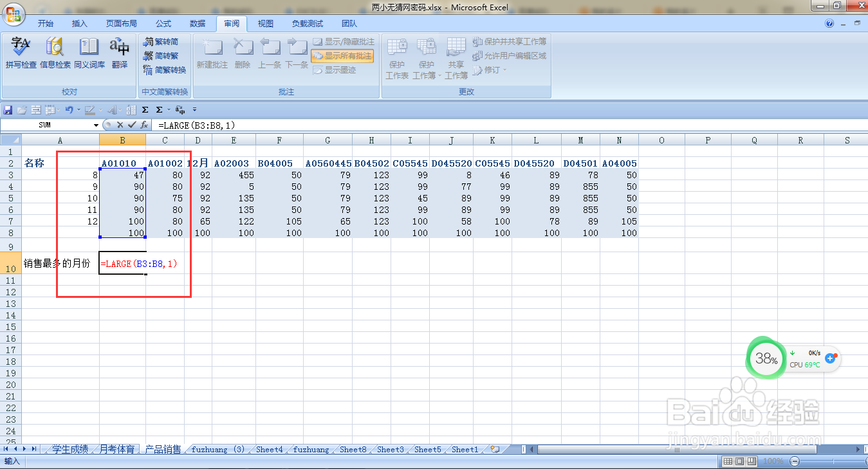Open the 页面布局 ribbon tab
This screenshot has width=868, height=469.
pyautogui.click(x=122, y=24)
